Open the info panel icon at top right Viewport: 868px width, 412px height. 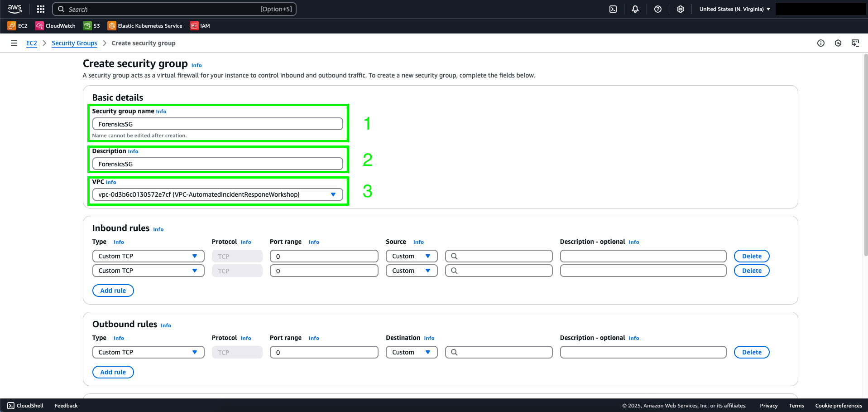pyautogui.click(x=821, y=43)
